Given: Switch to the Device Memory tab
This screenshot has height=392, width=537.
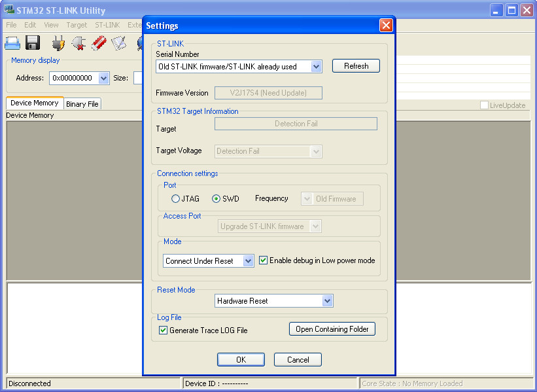Looking at the screenshot, I should pos(35,103).
